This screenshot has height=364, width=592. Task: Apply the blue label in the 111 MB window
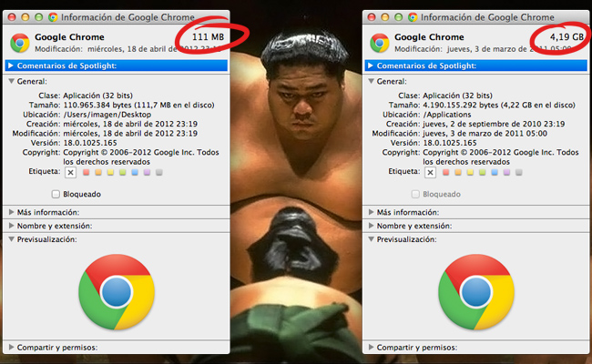coord(134,172)
